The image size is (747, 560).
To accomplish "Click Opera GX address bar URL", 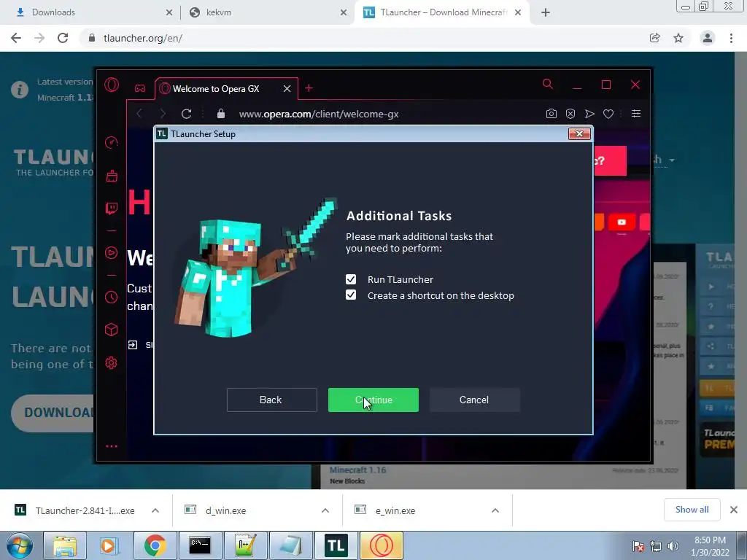I will click(319, 114).
